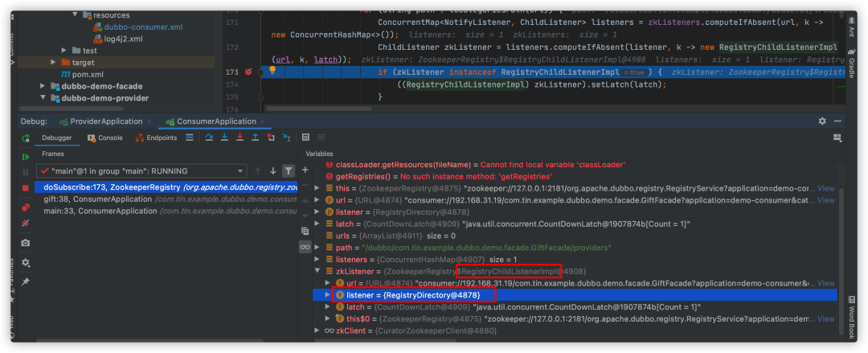This screenshot has width=868, height=353.
Task: Toggle the Pin Tab icon
Action: tap(26, 281)
